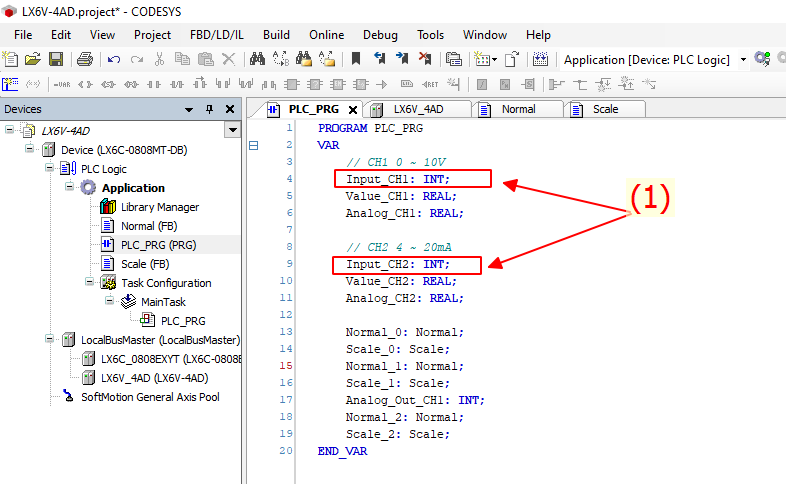Open the Application device dropdown
Viewport: 786px width, 484px height.
pos(743,60)
